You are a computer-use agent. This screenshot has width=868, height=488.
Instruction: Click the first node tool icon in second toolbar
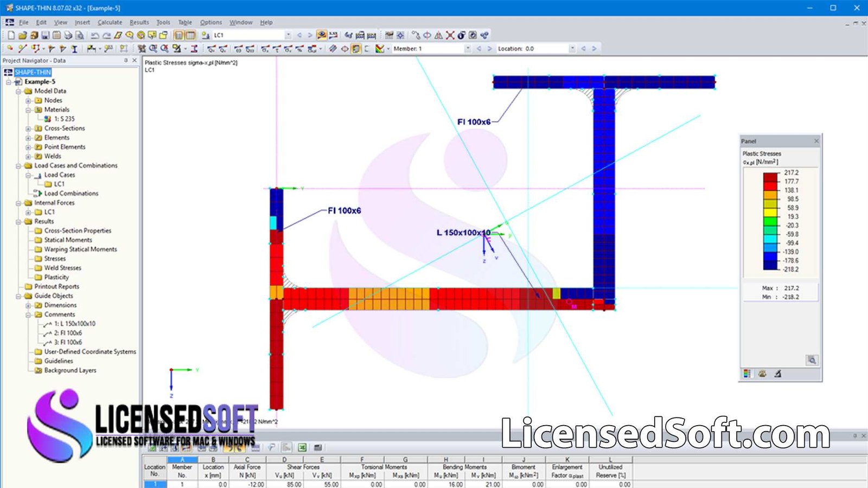[x=10, y=49]
